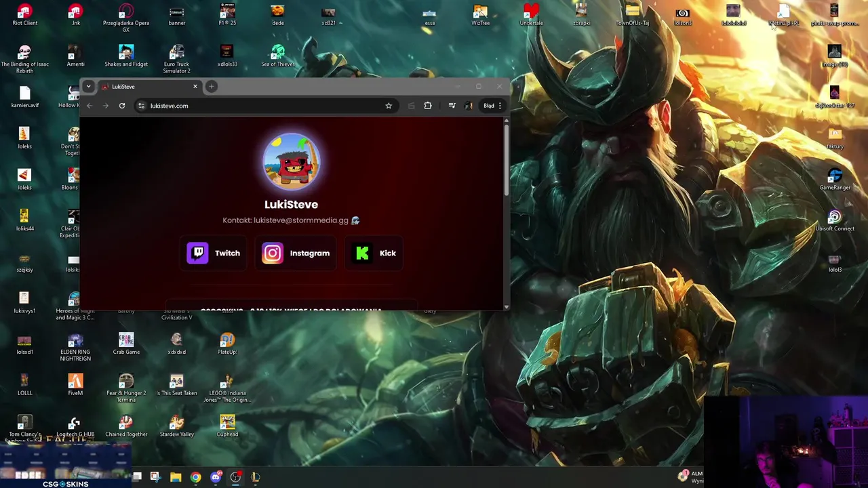
Task: Switch to the LukiSteve browser tab
Action: (x=150, y=87)
